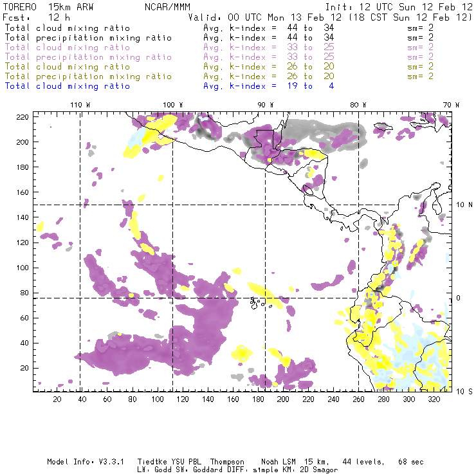Click the '68 sec' timestep text in the footer
Screen dimensions: 476x476
[x=411, y=462]
